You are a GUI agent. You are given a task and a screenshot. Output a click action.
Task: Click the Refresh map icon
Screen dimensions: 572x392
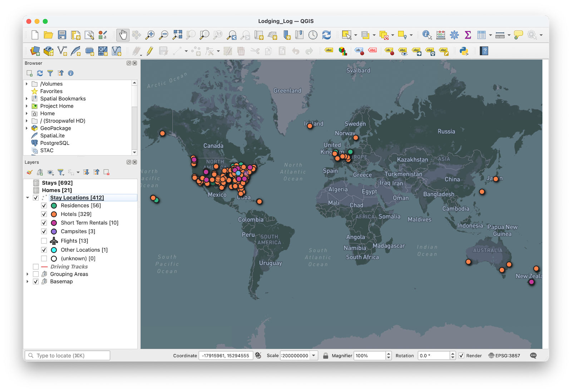326,35
